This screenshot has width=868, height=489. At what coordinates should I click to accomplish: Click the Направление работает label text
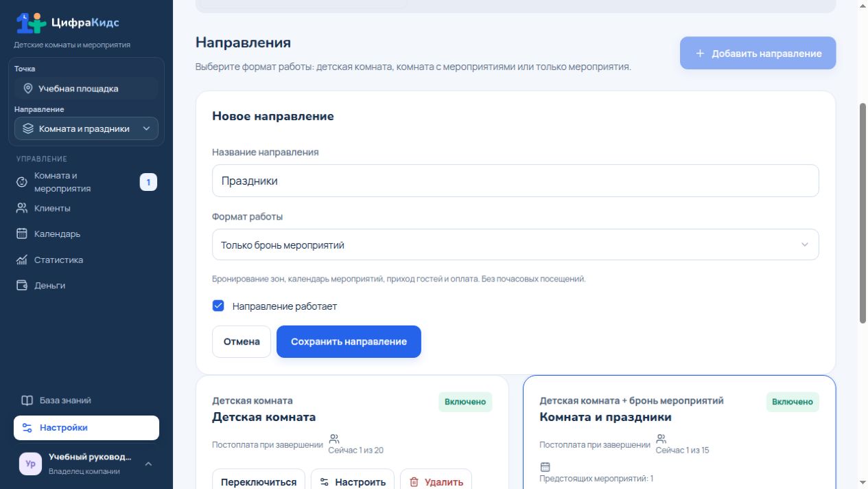pyautogui.click(x=285, y=306)
